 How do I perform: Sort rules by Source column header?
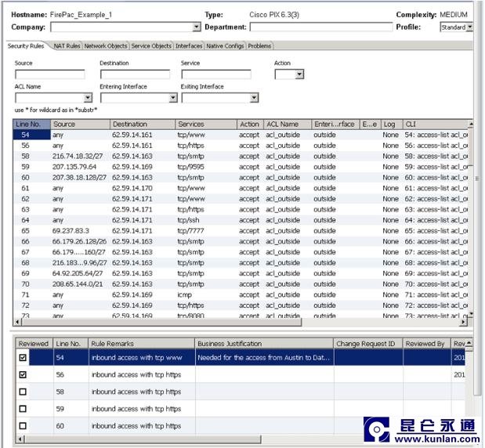80,125
